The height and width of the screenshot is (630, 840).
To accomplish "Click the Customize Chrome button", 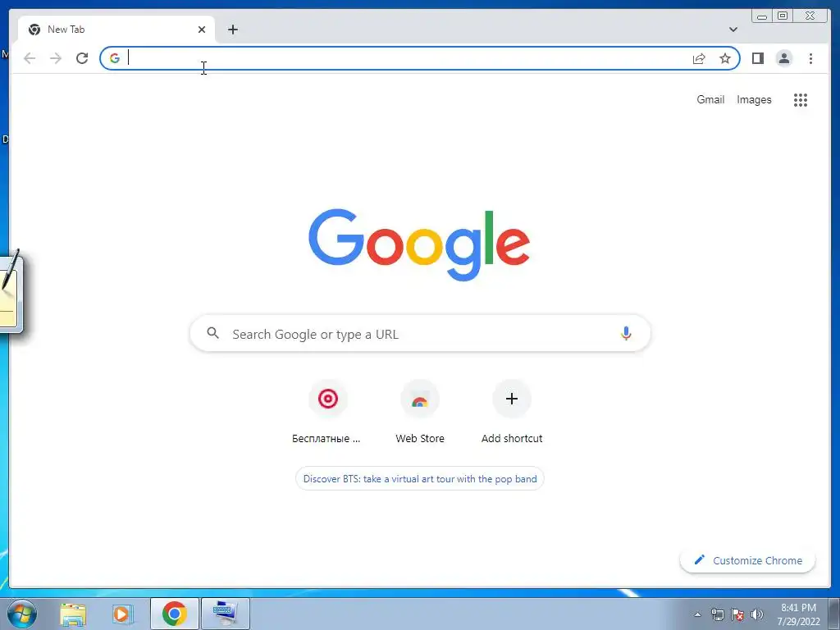I will 748,560.
